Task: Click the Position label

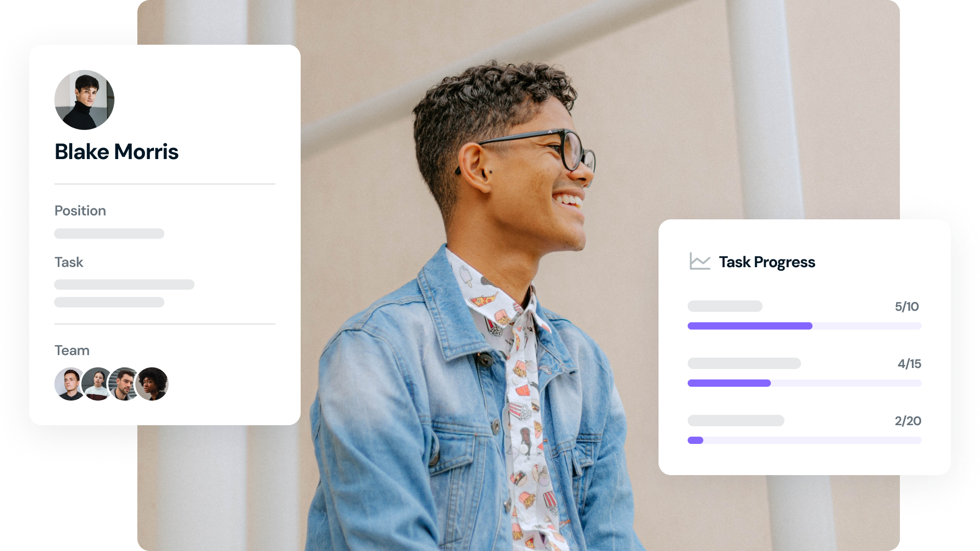Action: tap(80, 211)
